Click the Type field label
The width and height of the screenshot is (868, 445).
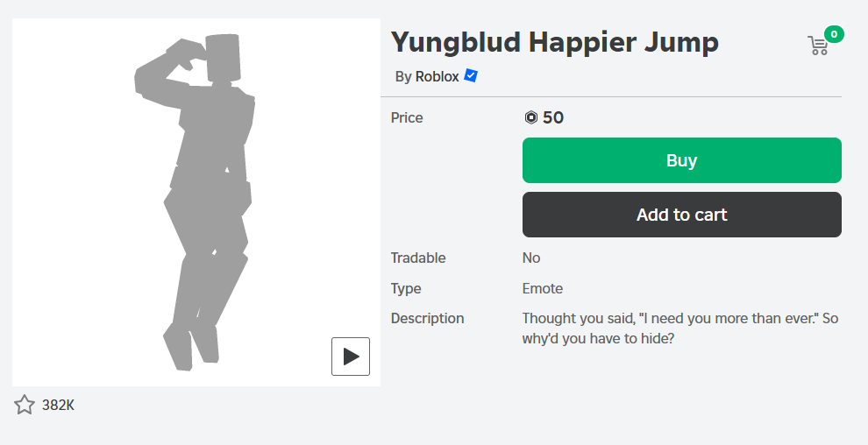(406, 288)
